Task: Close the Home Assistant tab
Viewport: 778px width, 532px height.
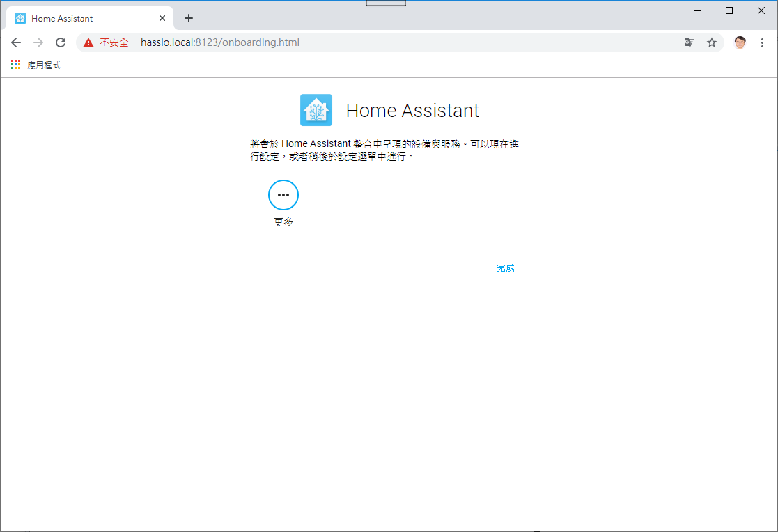Action: click(x=162, y=17)
